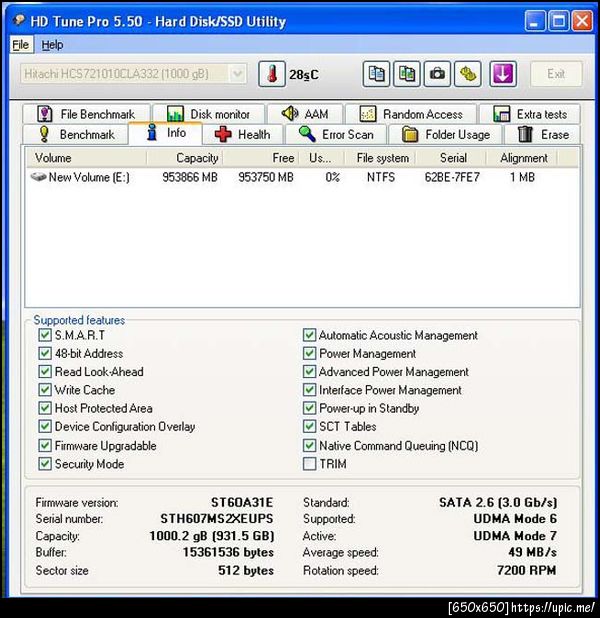The width and height of the screenshot is (600, 618).
Task: Click the 62BE-7FE7 serial cell
Action: tap(452, 177)
